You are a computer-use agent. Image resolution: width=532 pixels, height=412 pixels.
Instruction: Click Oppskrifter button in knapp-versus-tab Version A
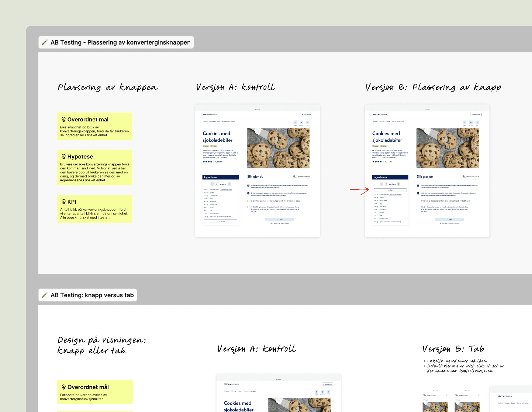click(327, 384)
